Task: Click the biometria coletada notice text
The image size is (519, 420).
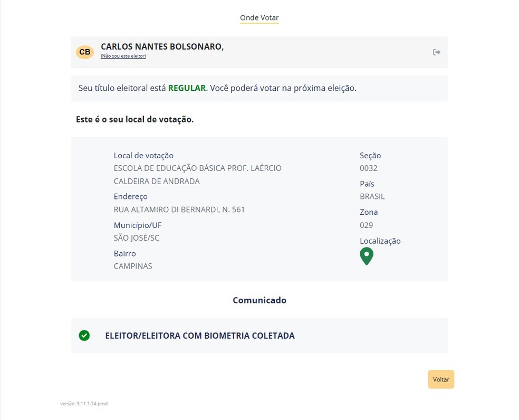Action: [199, 336]
